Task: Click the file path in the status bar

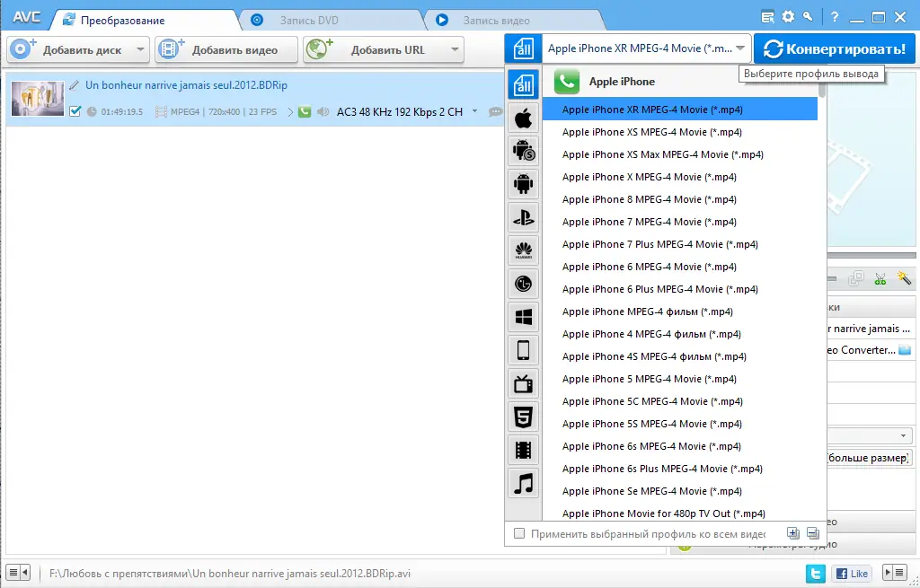Action: tap(229, 574)
